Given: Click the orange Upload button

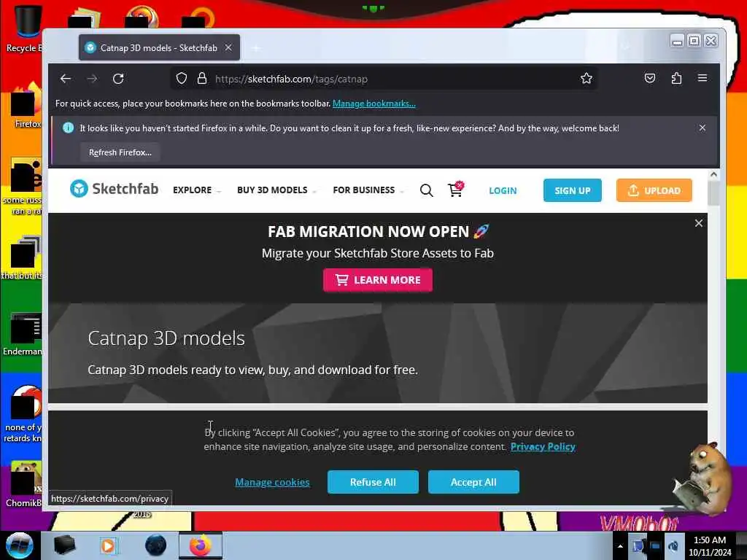Looking at the screenshot, I should [x=654, y=190].
